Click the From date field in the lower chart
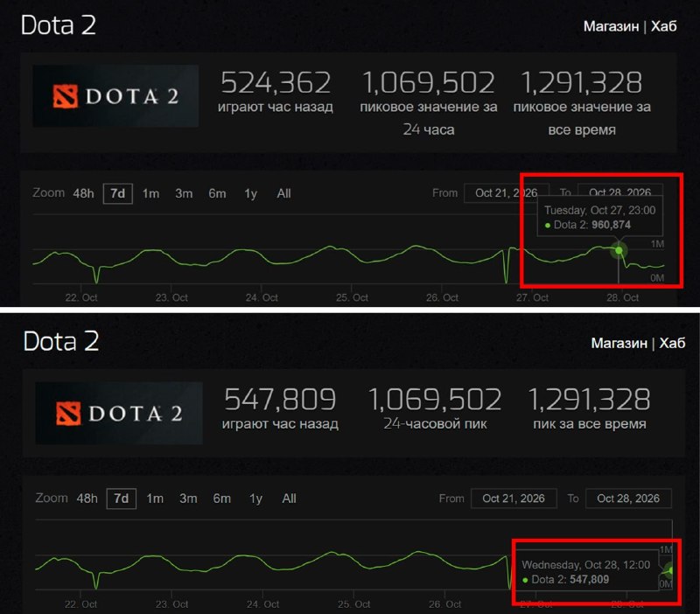This screenshot has height=614, width=700. point(514,499)
